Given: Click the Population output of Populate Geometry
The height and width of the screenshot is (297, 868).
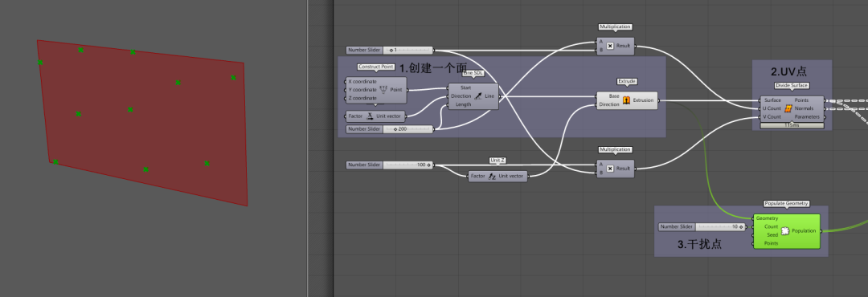Looking at the screenshot, I should [x=804, y=230].
